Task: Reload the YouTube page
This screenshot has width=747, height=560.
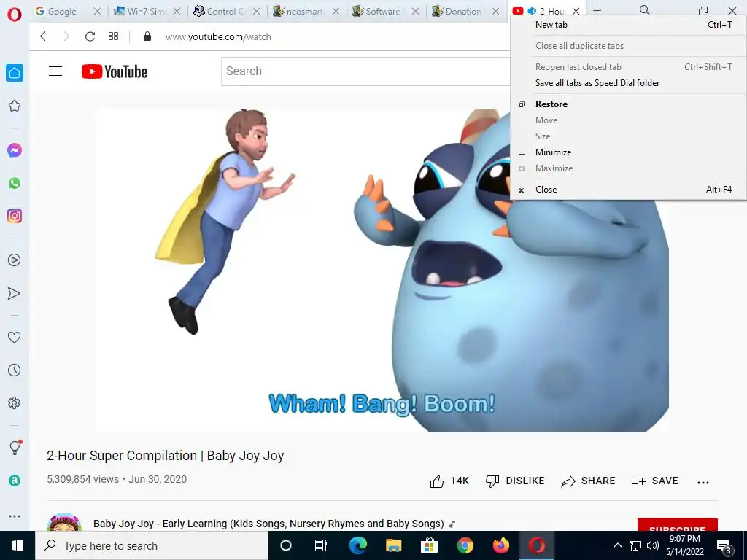Action: coord(90,36)
